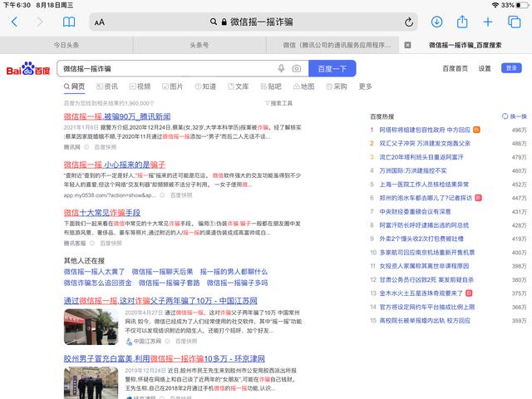Switch to the 今日头条 tab
Viewport: 532px width, 399px height.
point(66,45)
